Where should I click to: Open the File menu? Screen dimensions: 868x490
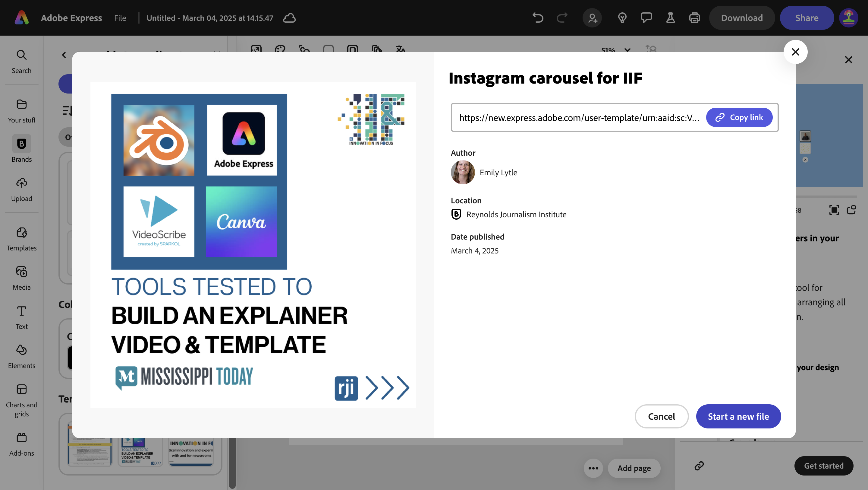(x=120, y=18)
